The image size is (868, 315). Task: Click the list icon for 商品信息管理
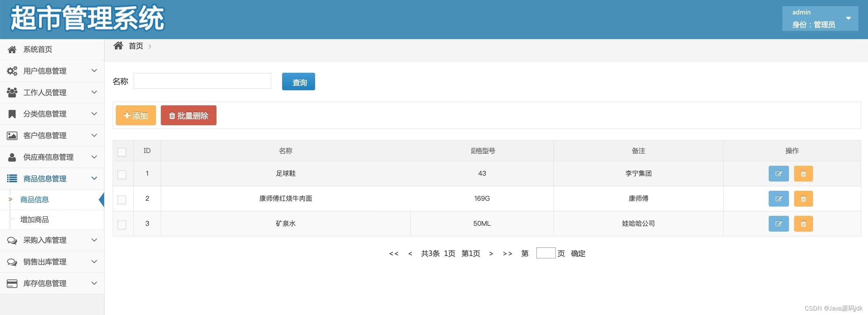pos(12,178)
